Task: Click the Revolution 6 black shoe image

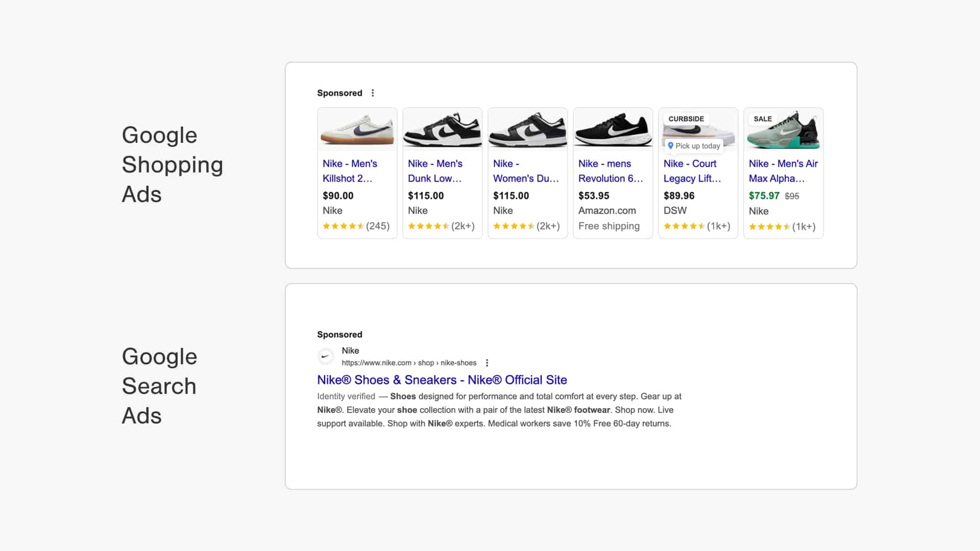Action: pyautogui.click(x=613, y=130)
